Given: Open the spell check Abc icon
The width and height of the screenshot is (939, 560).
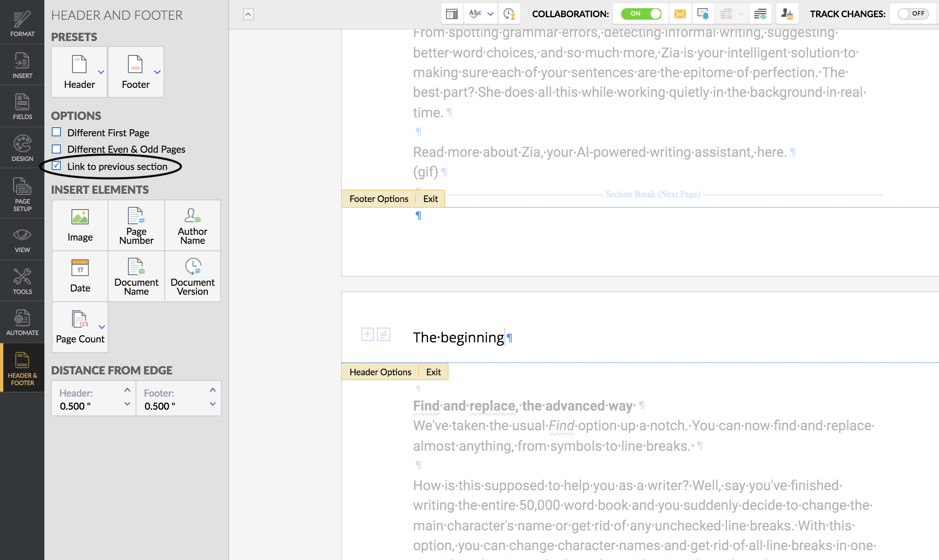Looking at the screenshot, I should tap(475, 14).
